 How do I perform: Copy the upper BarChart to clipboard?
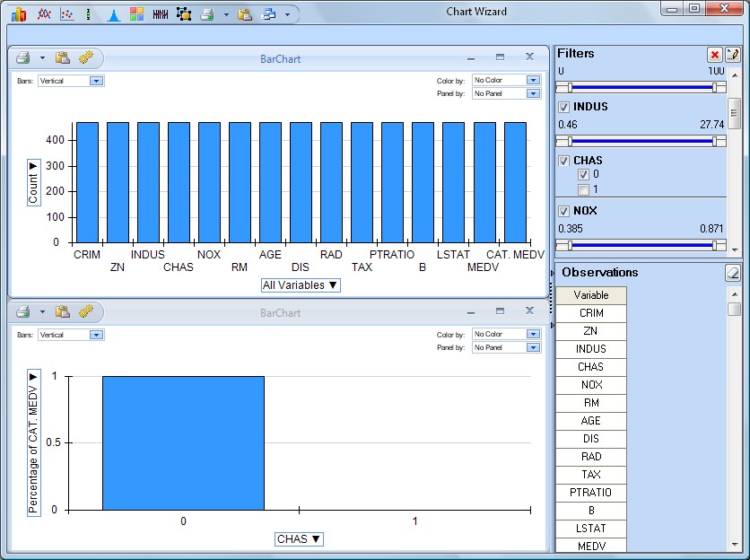(x=63, y=58)
